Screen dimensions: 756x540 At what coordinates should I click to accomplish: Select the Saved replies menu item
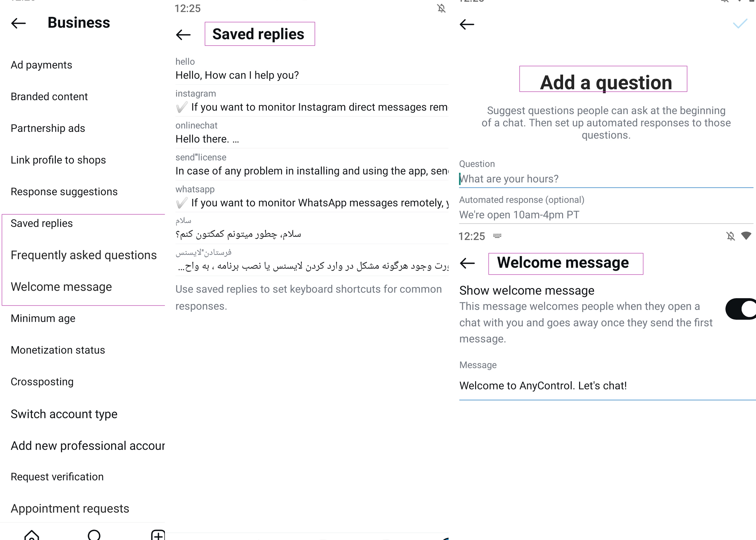(x=42, y=223)
